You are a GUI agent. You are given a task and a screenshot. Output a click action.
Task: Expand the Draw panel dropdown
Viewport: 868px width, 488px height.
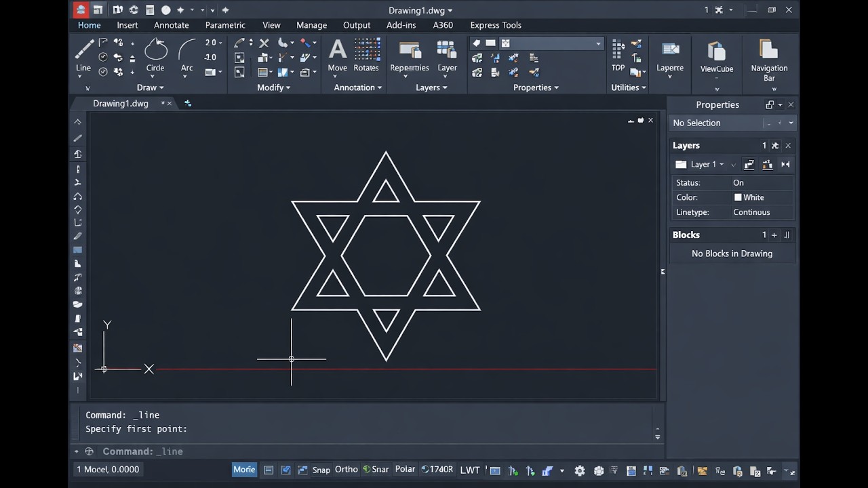(150, 87)
